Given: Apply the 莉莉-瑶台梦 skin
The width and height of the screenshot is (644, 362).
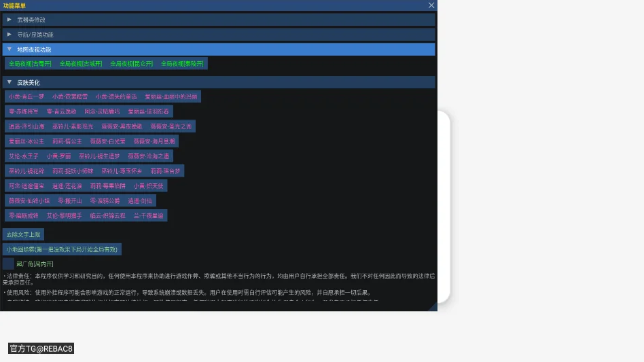Looking at the screenshot, I should pyautogui.click(x=165, y=170).
